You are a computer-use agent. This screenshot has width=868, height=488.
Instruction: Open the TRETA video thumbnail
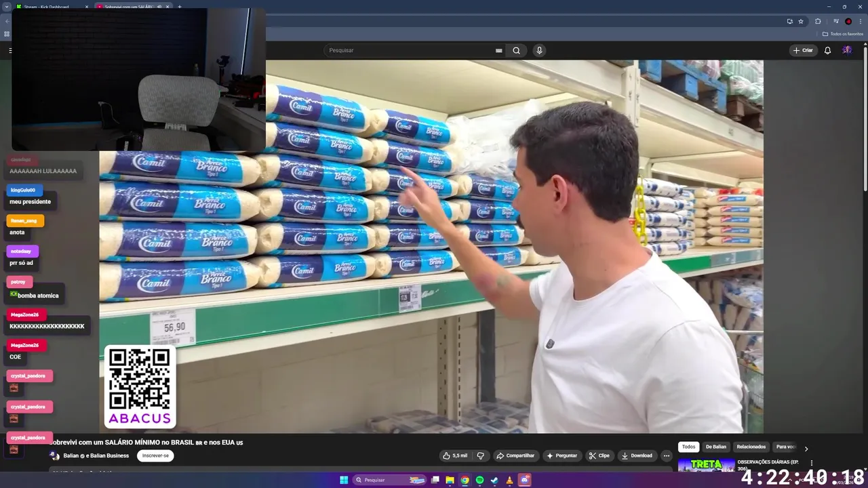[x=706, y=465]
